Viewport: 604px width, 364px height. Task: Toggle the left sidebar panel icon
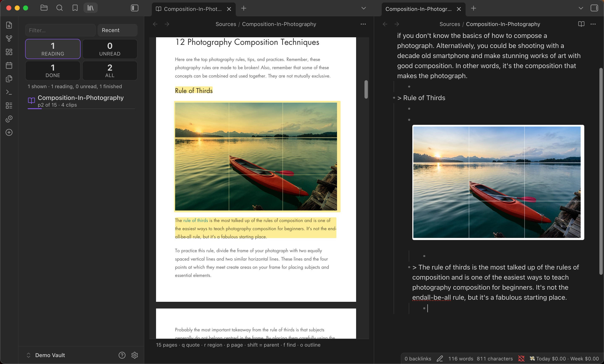click(135, 8)
